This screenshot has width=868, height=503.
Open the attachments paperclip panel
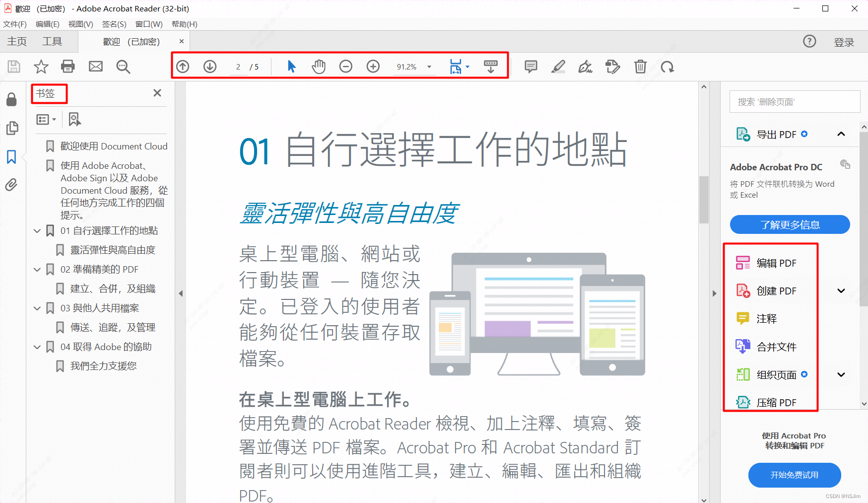click(x=11, y=185)
